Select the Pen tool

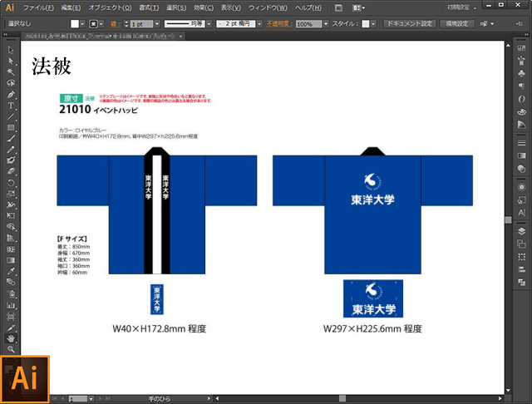(11, 94)
